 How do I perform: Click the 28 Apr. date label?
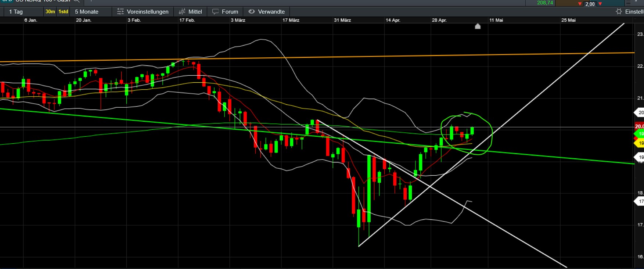(439, 20)
